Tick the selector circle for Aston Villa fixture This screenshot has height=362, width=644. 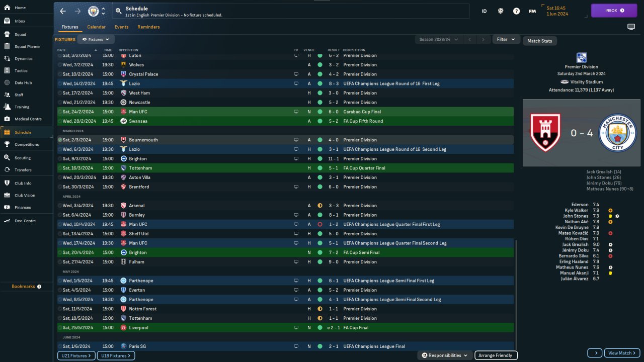(x=60, y=177)
